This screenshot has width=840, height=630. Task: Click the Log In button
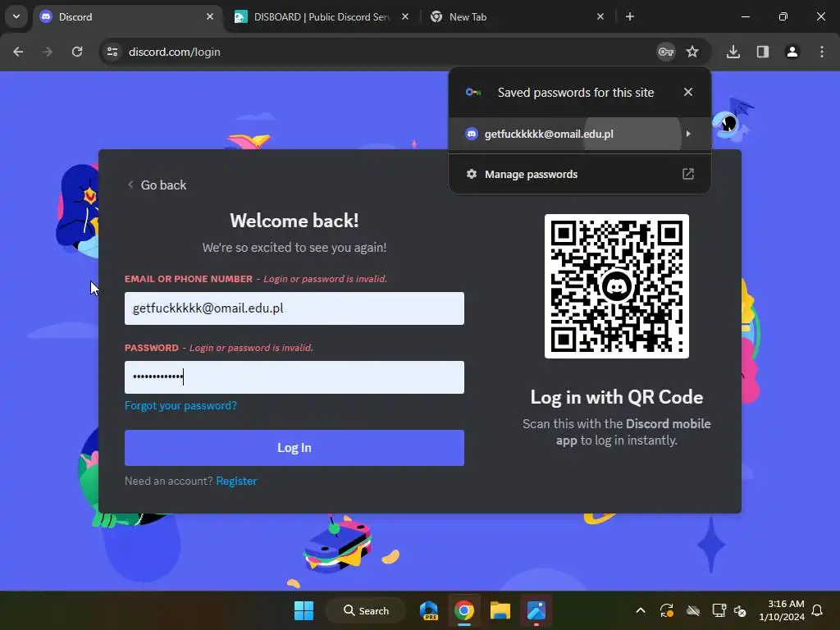point(294,448)
